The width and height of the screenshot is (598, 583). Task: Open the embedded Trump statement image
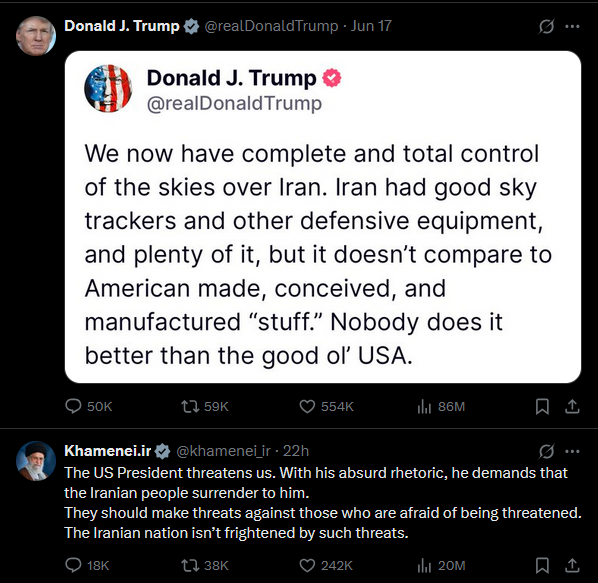click(323, 217)
